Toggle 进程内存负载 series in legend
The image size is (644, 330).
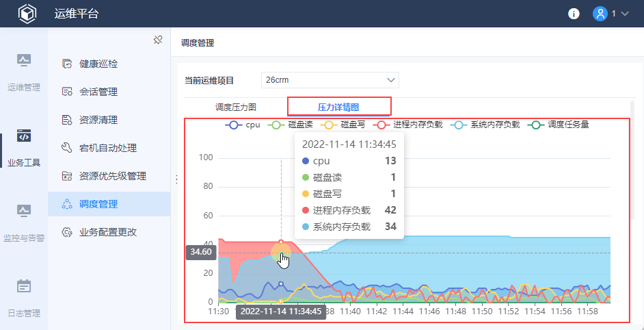tap(407, 125)
